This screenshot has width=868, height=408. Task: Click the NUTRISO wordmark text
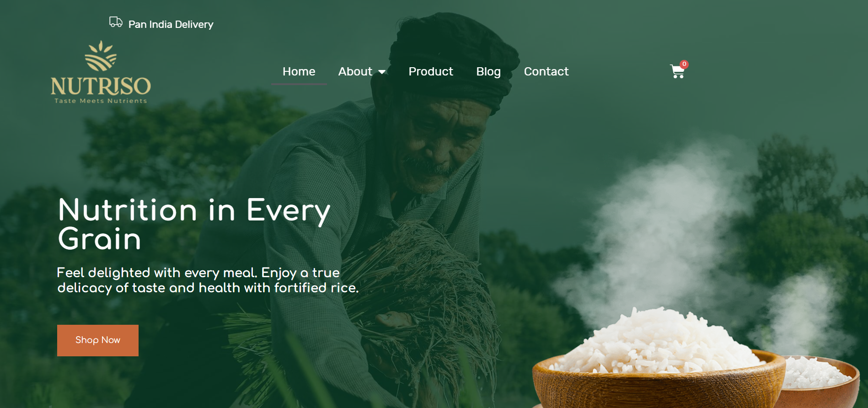point(101,86)
